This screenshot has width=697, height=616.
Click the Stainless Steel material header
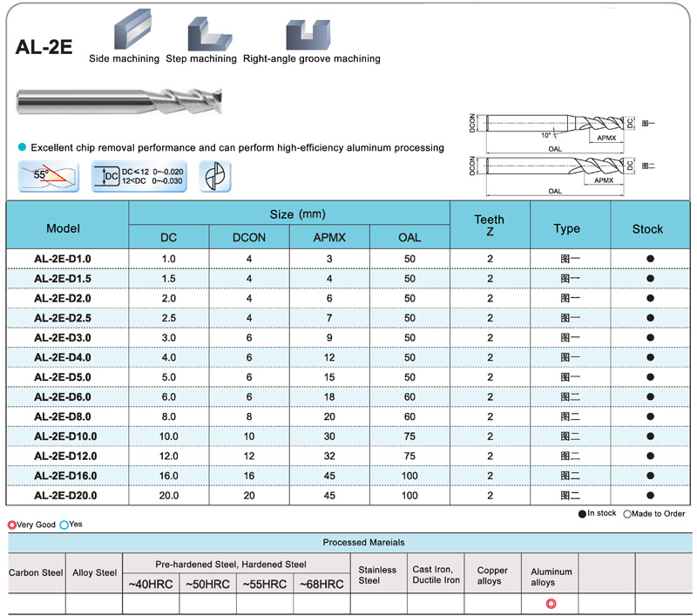377,575
